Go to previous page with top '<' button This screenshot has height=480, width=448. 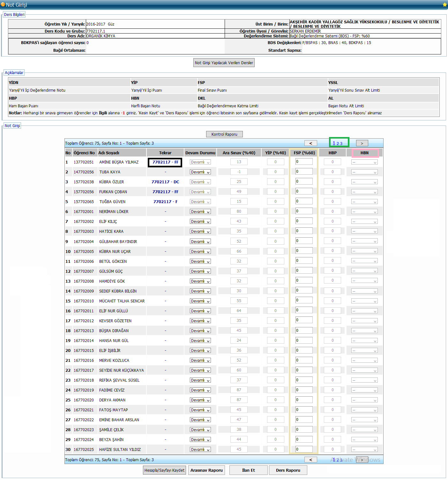(x=310, y=143)
